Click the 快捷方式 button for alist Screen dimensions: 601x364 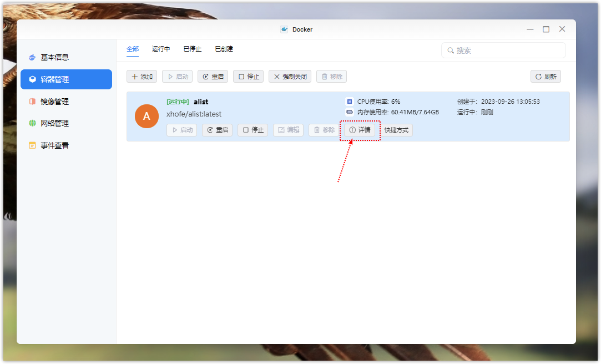pos(396,130)
